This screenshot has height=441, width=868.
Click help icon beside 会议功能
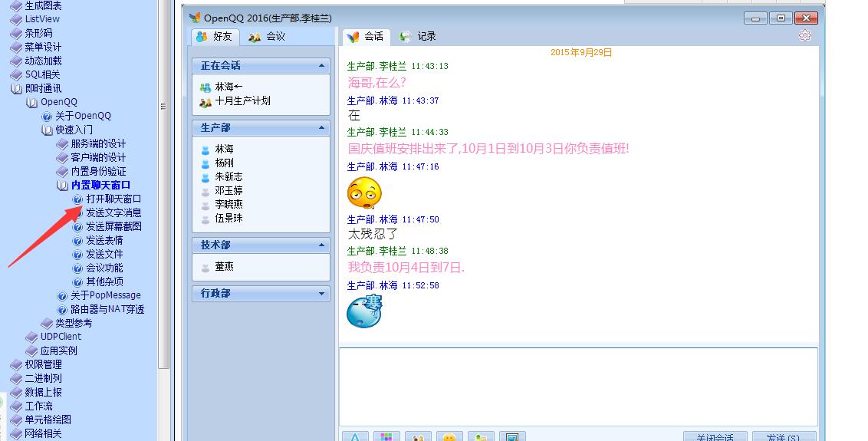tap(78, 268)
